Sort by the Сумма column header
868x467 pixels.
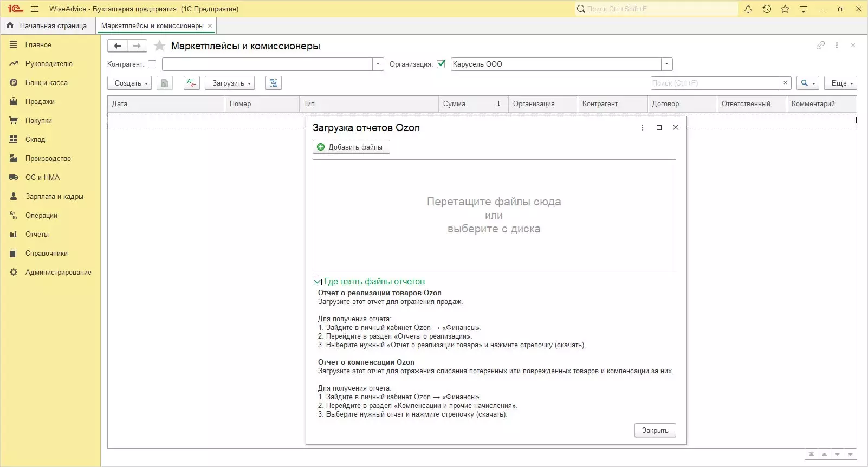point(473,104)
